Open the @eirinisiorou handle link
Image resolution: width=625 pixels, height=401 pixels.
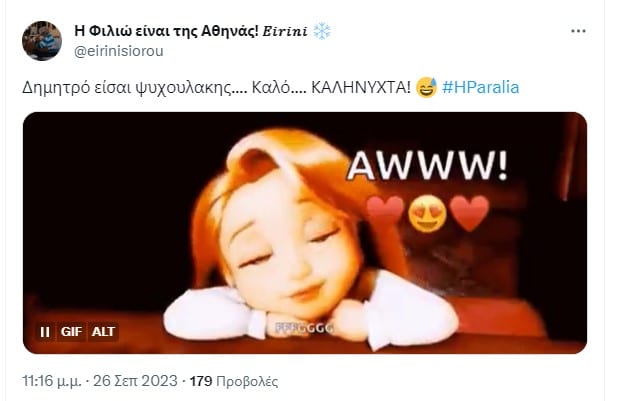point(119,51)
